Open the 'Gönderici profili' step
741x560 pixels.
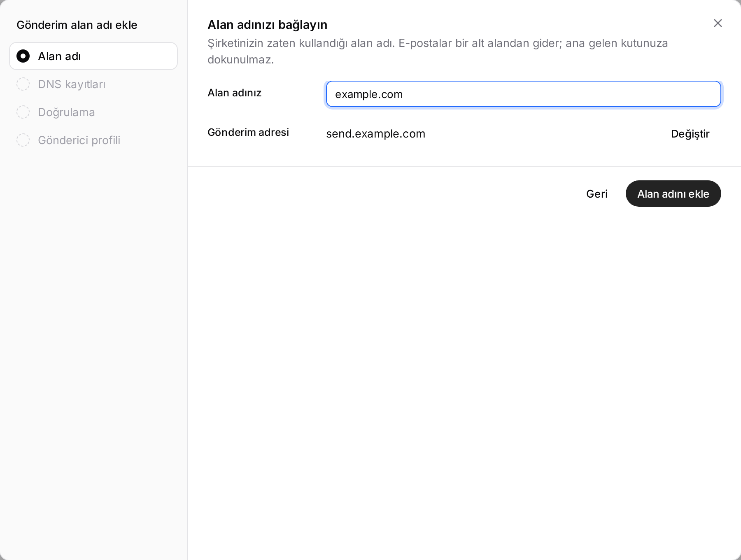pyautogui.click(x=93, y=140)
